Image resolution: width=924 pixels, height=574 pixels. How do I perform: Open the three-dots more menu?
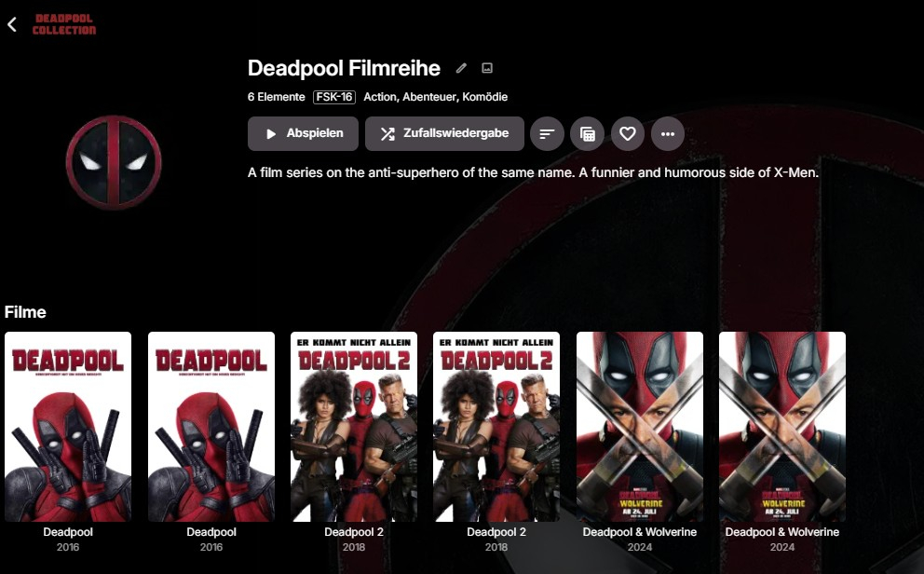click(x=668, y=134)
